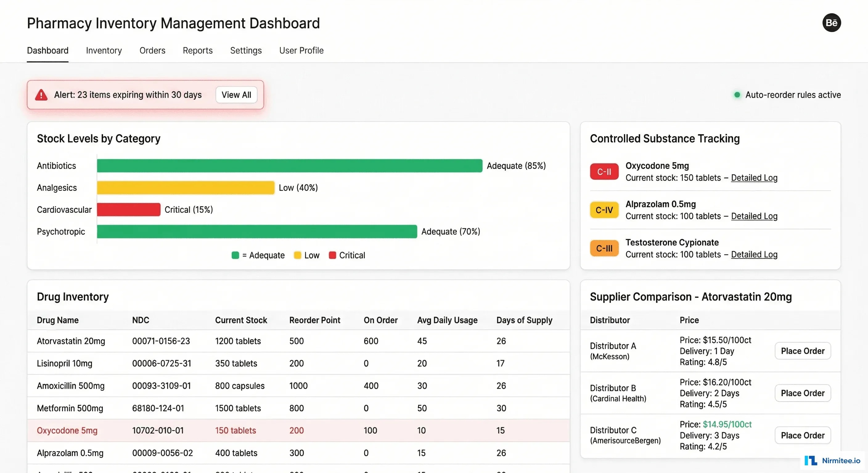Click the Nirmitee.io logo
Viewport: 868px width, 473px height.
tap(832, 461)
